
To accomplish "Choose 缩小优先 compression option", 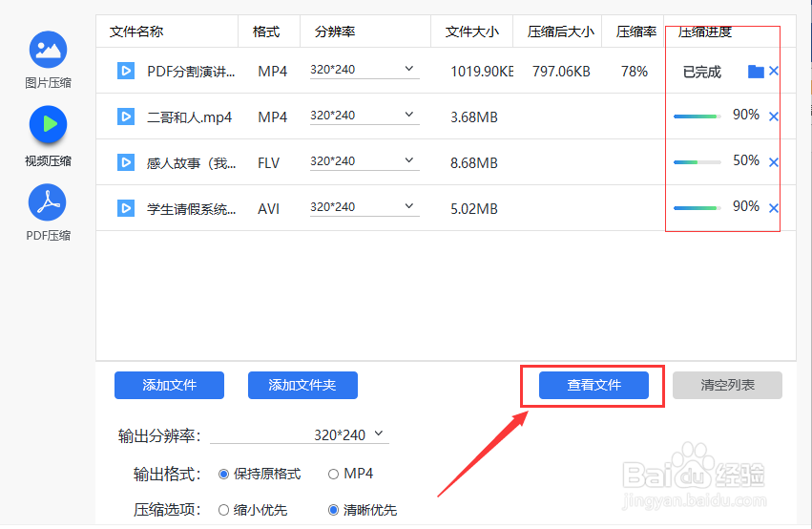I will pyautogui.click(x=223, y=510).
